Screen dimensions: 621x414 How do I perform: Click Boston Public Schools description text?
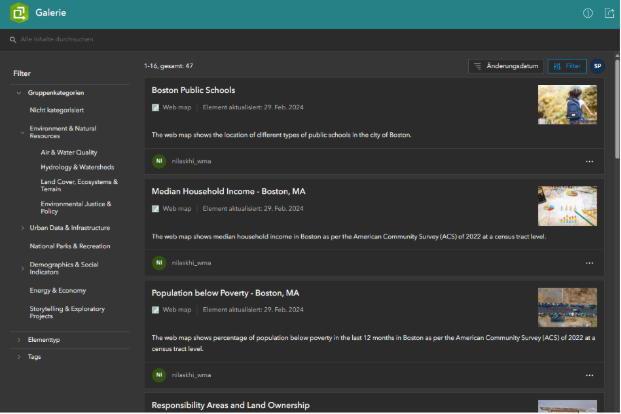[281, 135]
